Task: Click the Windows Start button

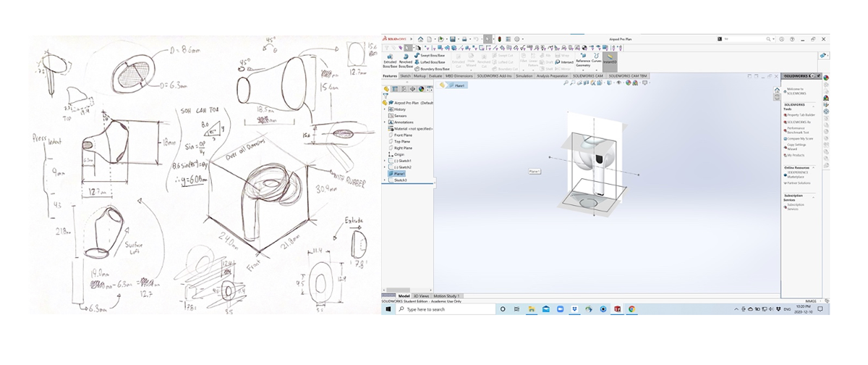Action: pyautogui.click(x=388, y=309)
